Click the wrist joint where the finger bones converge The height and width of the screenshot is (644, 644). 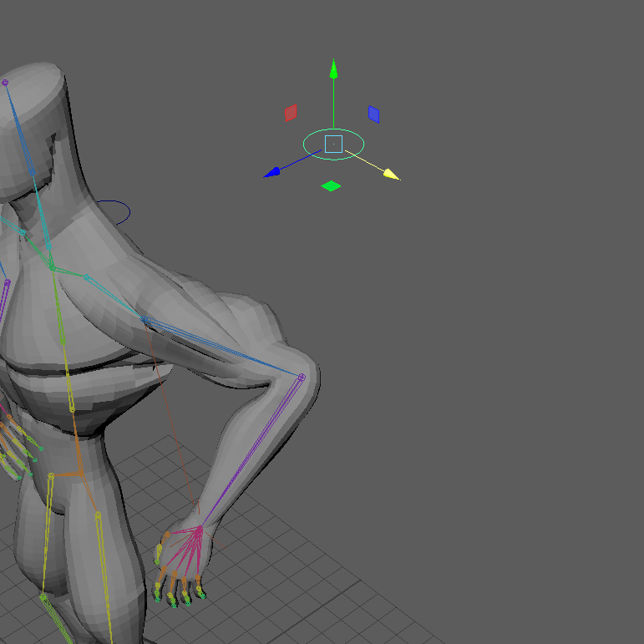pos(199,530)
